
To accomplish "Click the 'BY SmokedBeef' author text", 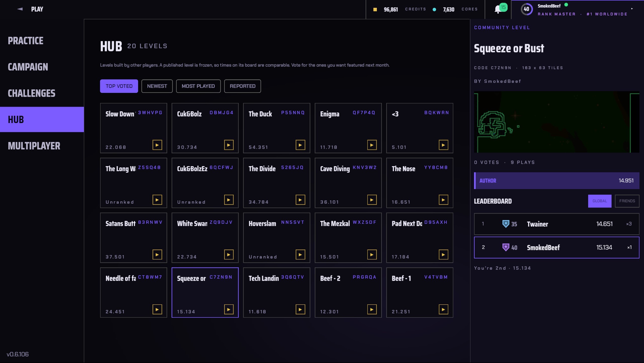I will pos(498,81).
